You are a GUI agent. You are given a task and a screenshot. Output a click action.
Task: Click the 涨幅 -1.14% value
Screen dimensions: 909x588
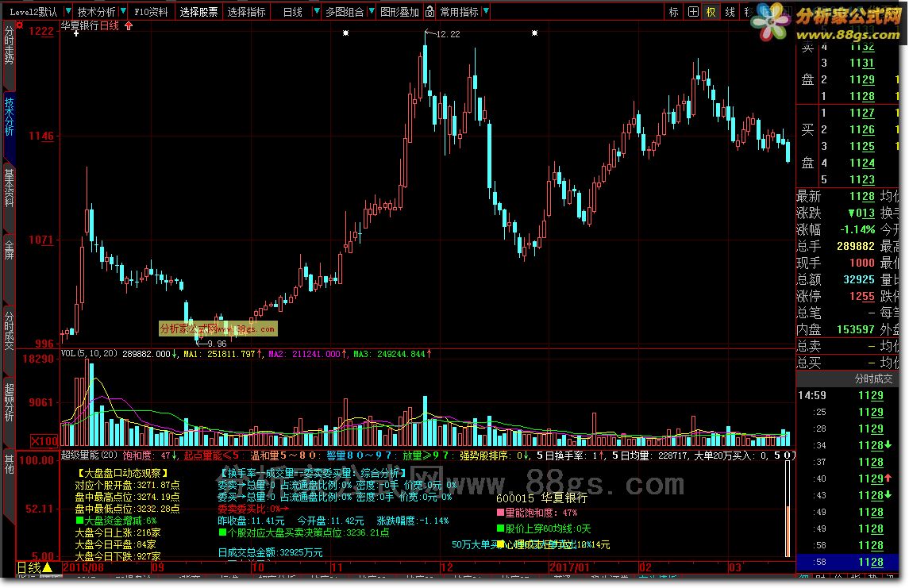857,229
